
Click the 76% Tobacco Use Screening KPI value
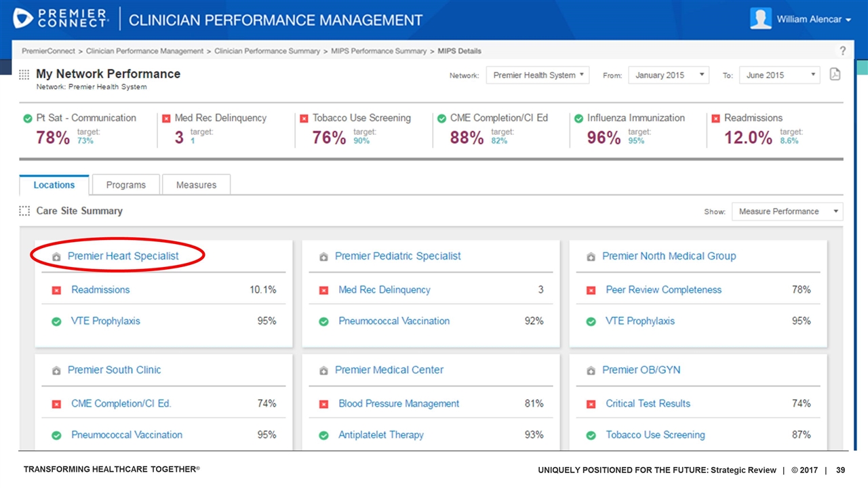(330, 138)
